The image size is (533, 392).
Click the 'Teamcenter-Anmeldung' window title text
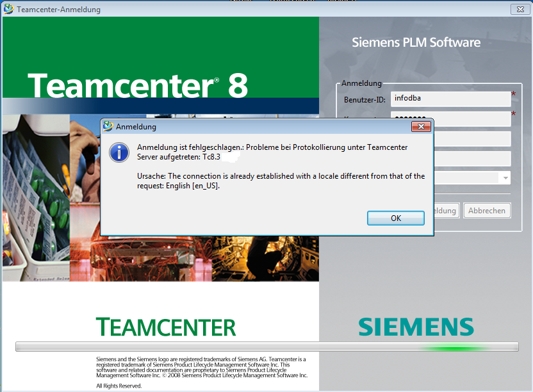click(x=59, y=10)
